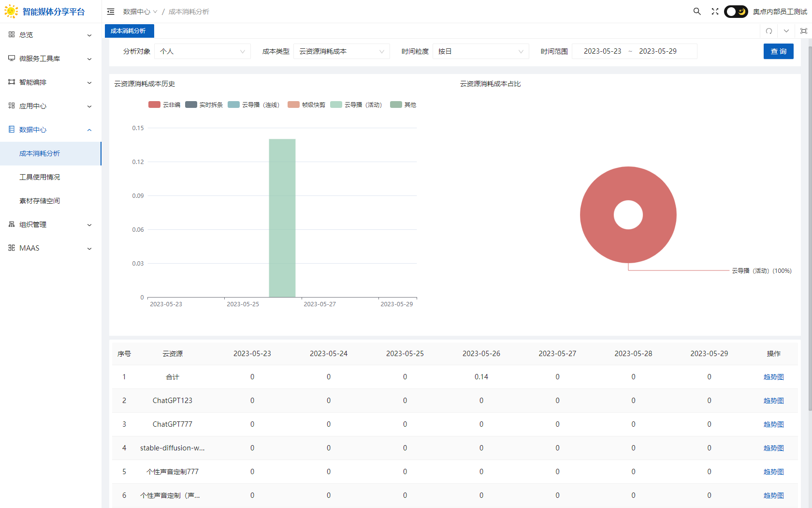Screen dimensions: 812x508
Task: Open the 素材存储空间 sidebar item
Action: point(51,201)
